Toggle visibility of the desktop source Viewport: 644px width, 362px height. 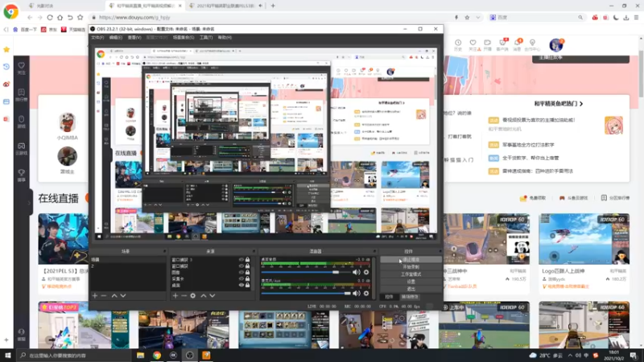241,286
